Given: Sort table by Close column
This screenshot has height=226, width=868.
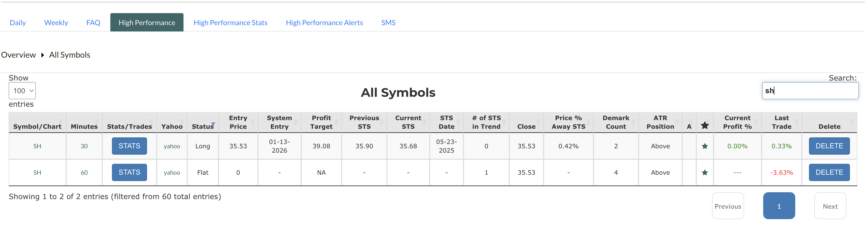Looking at the screenshot, I should coord(526,126).
